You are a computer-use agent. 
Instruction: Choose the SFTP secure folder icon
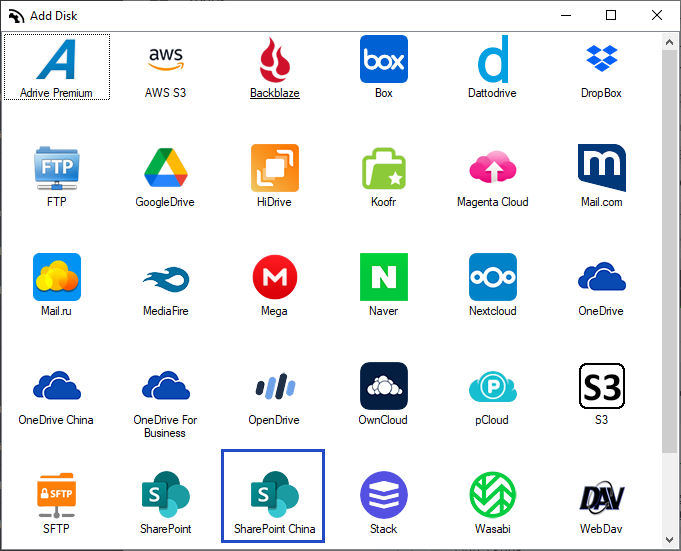(x=57, y=495)
